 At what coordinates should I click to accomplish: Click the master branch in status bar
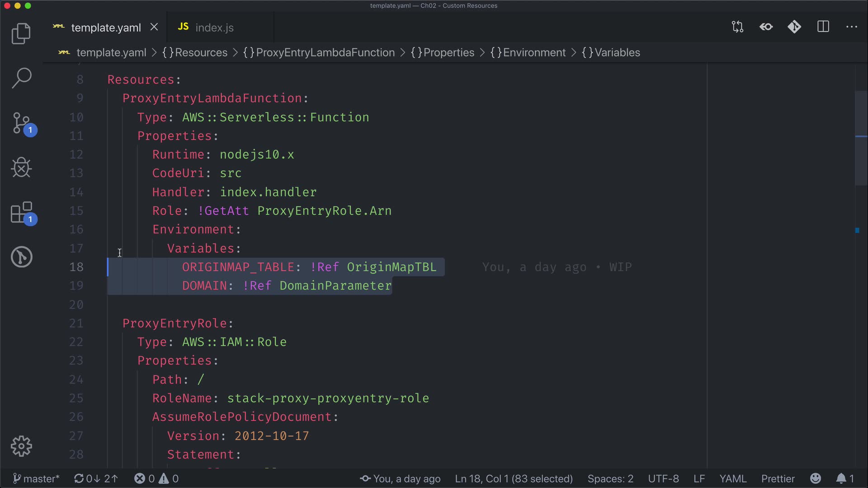[x=36, y=479]
